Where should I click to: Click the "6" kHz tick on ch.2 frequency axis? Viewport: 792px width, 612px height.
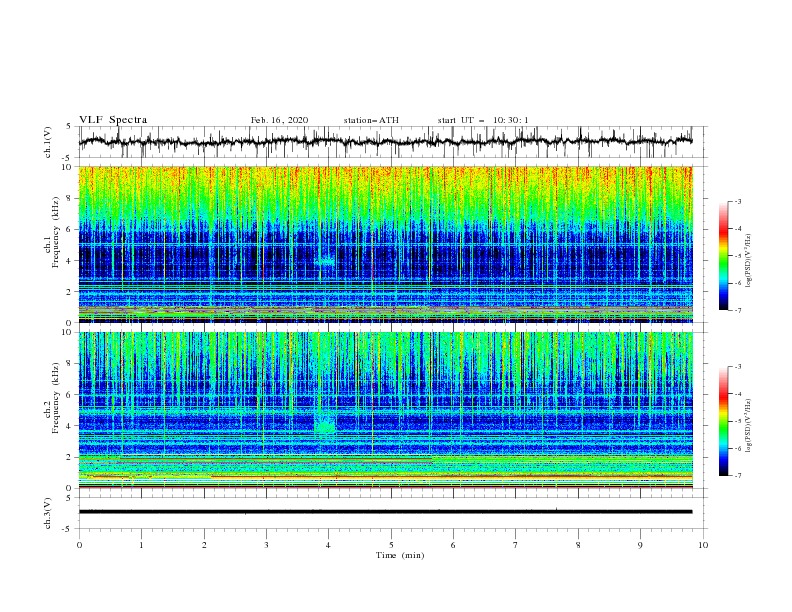[x=70, y=395]
